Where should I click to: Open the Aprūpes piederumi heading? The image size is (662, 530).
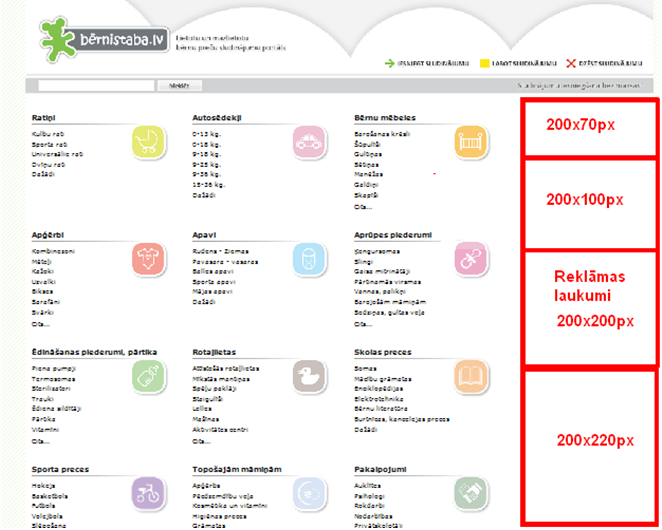pyautogui.click(x=393, y=235)
